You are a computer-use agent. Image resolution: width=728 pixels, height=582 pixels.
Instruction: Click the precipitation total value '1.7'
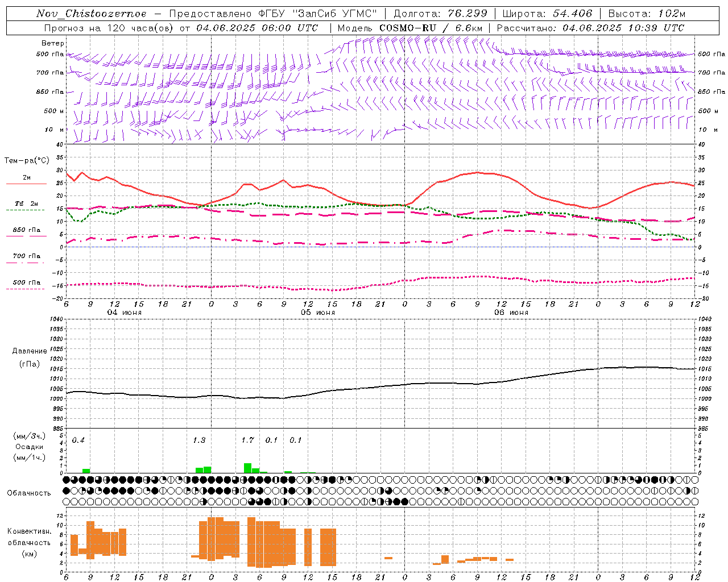[x=247, y=440]
